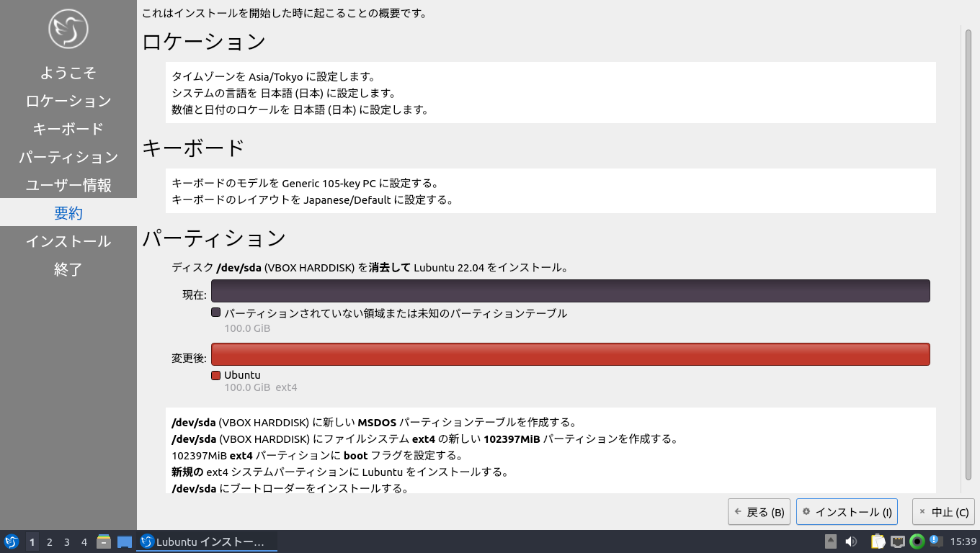This screenshot has height=553, width=980.
Task: Click the Japanese/Default keyboard layout line
Action: (312, 199)
